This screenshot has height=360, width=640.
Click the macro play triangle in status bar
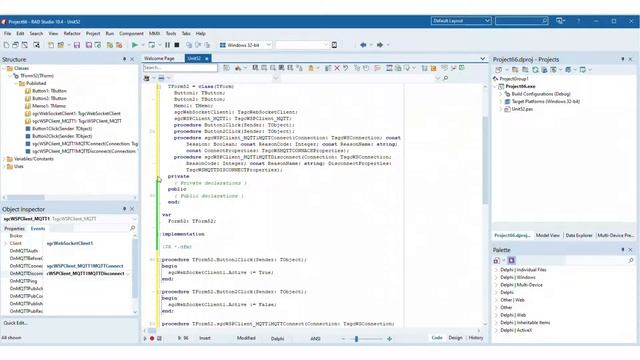pos(145,338)
